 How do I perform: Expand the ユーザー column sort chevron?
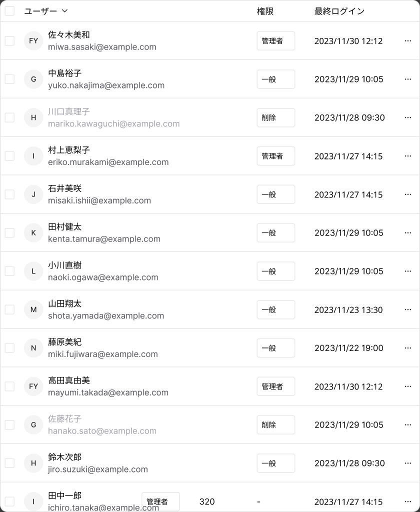(64, 11)
